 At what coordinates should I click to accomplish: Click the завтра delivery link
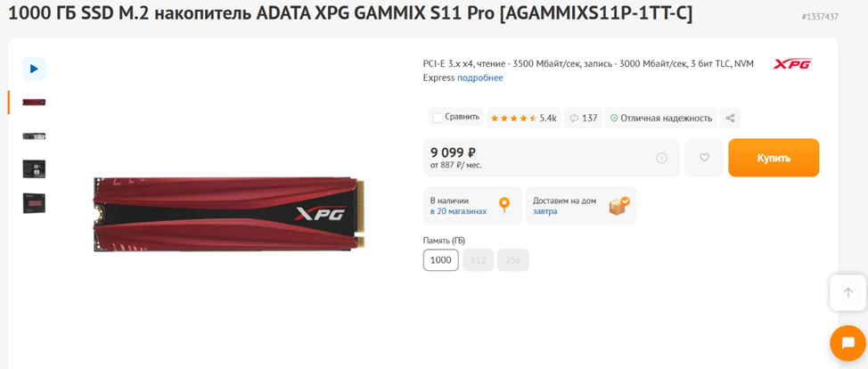tap(545, 211)
